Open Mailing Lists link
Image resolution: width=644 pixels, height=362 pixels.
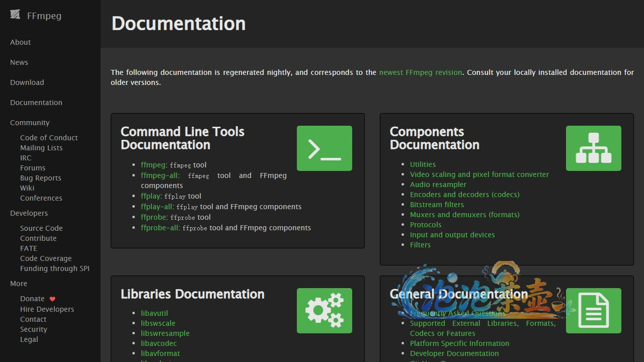tap(41, 148)
